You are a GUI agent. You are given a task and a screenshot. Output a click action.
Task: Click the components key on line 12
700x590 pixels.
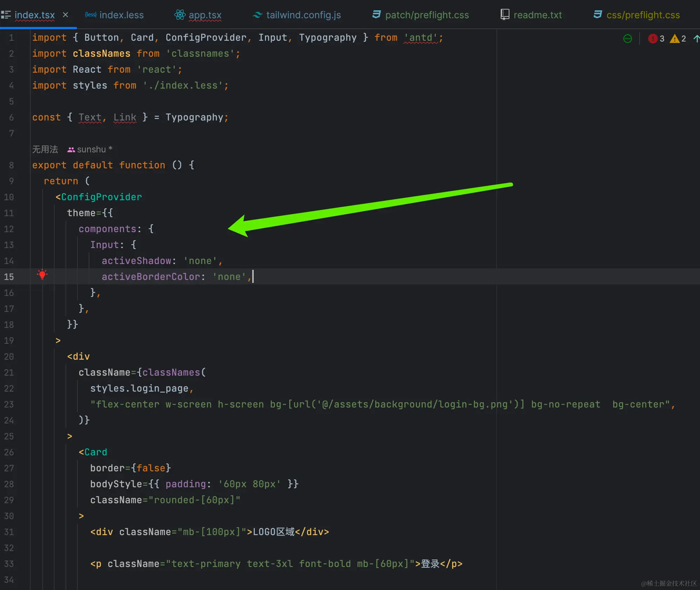(107, 229)
